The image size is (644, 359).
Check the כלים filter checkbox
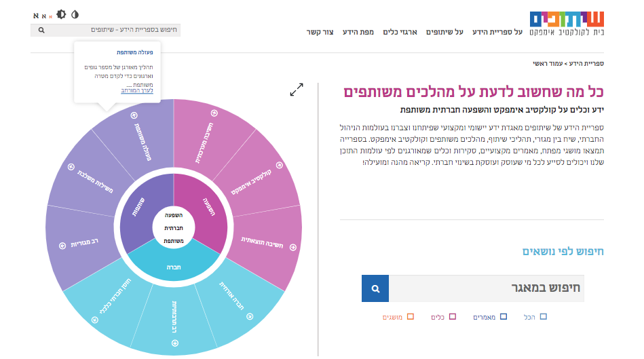(x=453, y=316)
